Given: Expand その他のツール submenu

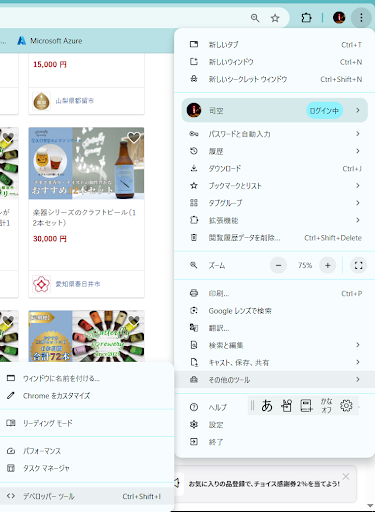Looking at the screenshot, I should [275, 380].
